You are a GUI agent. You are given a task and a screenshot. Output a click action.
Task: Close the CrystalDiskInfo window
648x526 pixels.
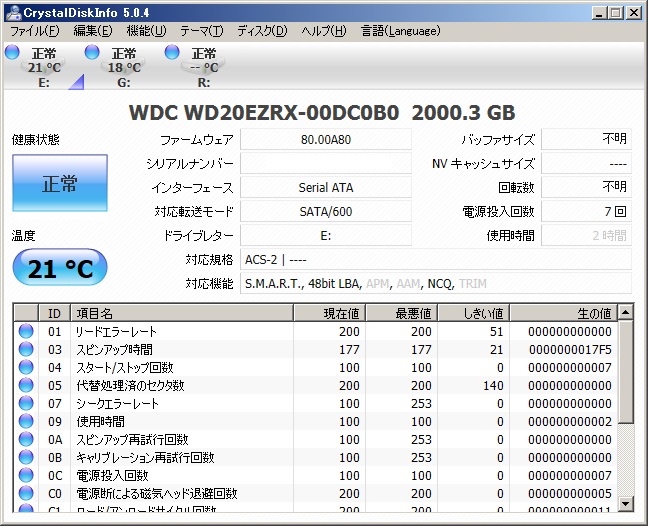click(633, 13)
